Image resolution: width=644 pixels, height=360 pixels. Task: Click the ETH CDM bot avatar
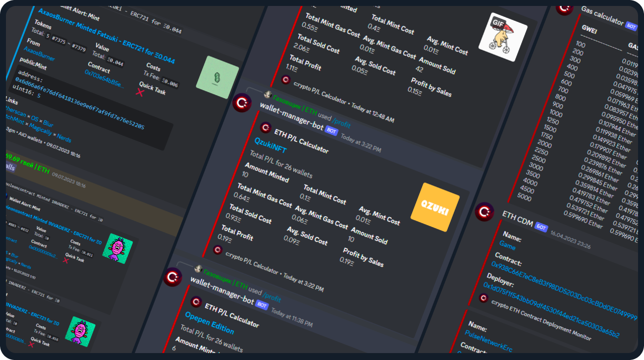[484, 212]
